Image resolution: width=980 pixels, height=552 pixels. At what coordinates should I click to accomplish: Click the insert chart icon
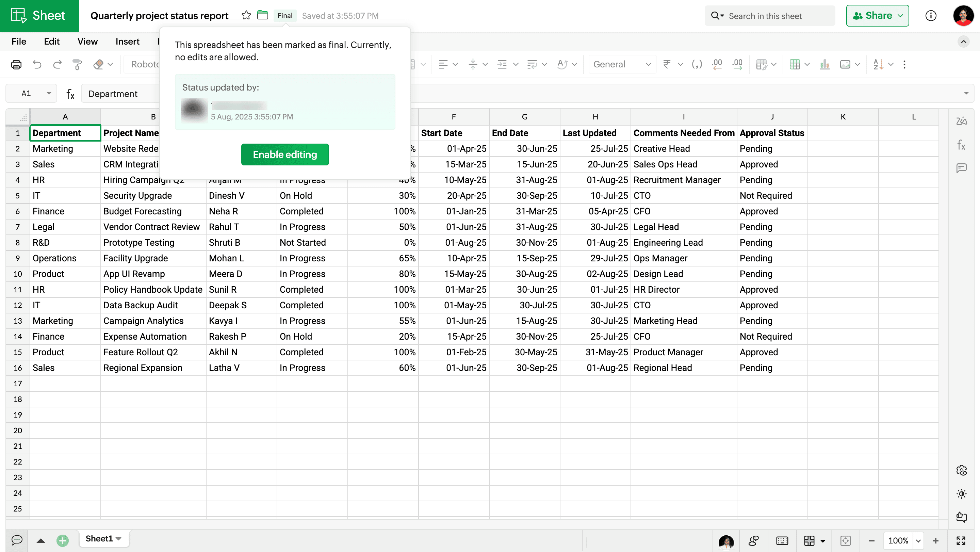[x=824, y=65]
